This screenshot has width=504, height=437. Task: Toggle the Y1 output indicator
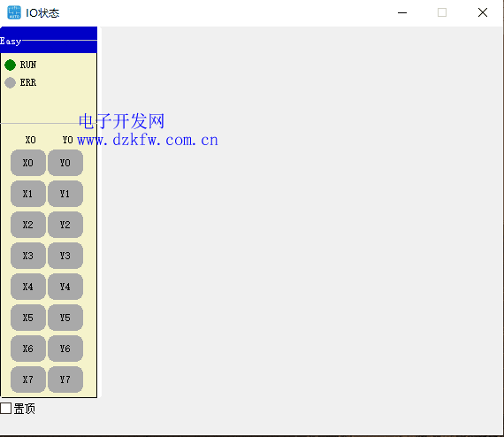pyautogui.click(x=65, y=194)
